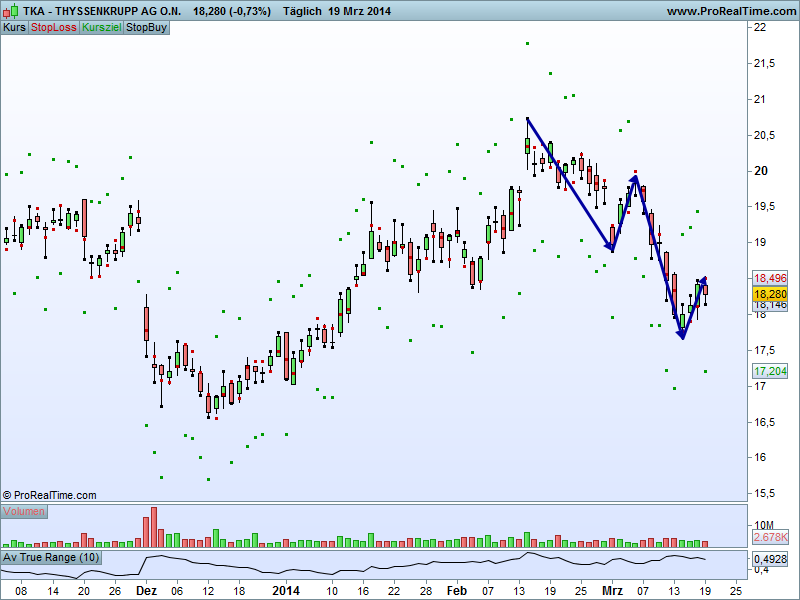The width and height of the screenshot is (800, 600).
Task: Click the yellow 18,280 current price label
Action: click(x=770, y=294)
